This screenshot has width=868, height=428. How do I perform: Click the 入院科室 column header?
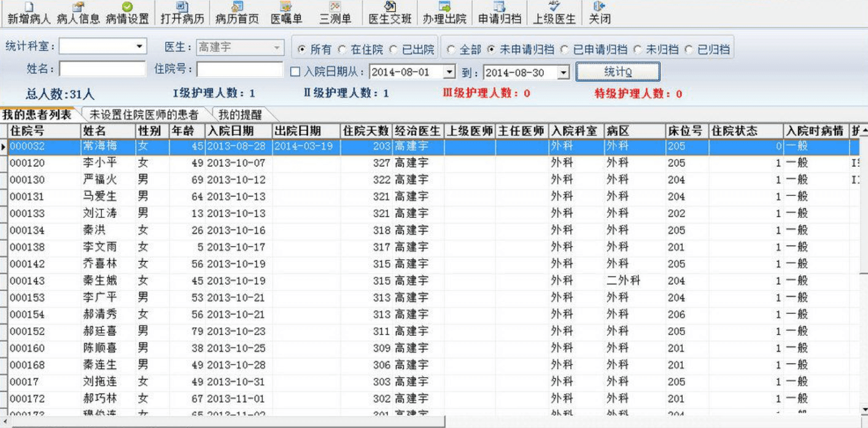(x=576, y=131)
